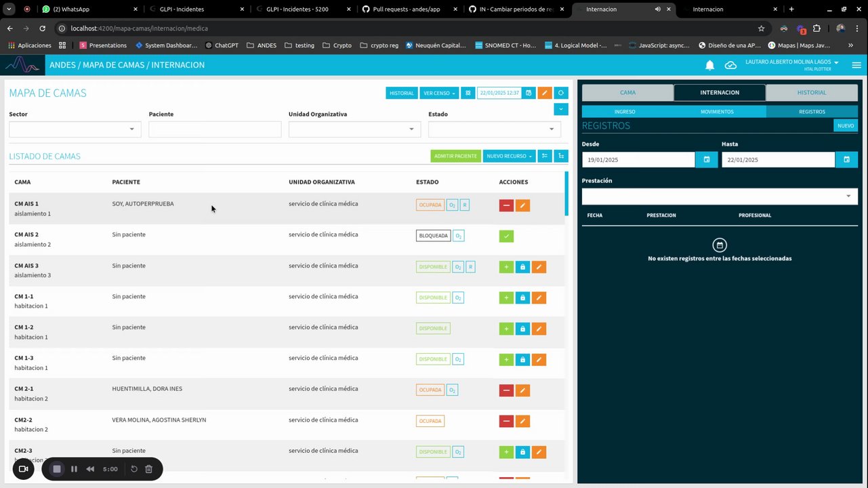This screenshot has width=868, height=488.
Task: Click the red minus button for bed CM AIS 1
Action: tap(506, 205)
